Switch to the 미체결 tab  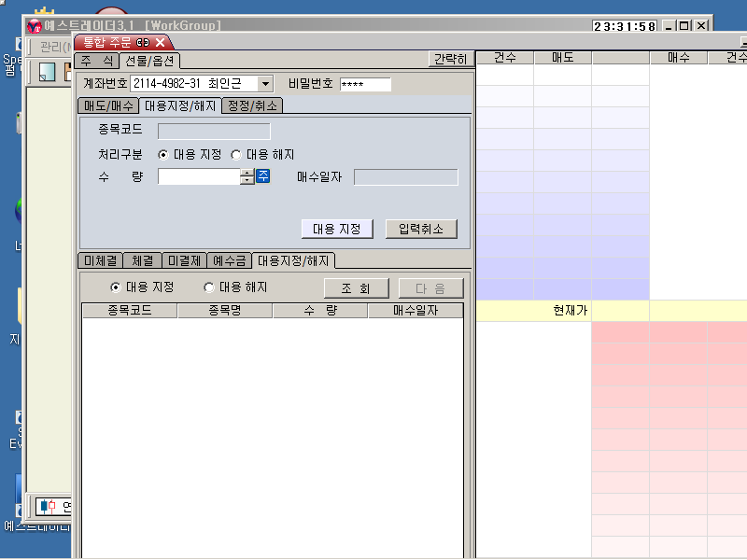99,260
